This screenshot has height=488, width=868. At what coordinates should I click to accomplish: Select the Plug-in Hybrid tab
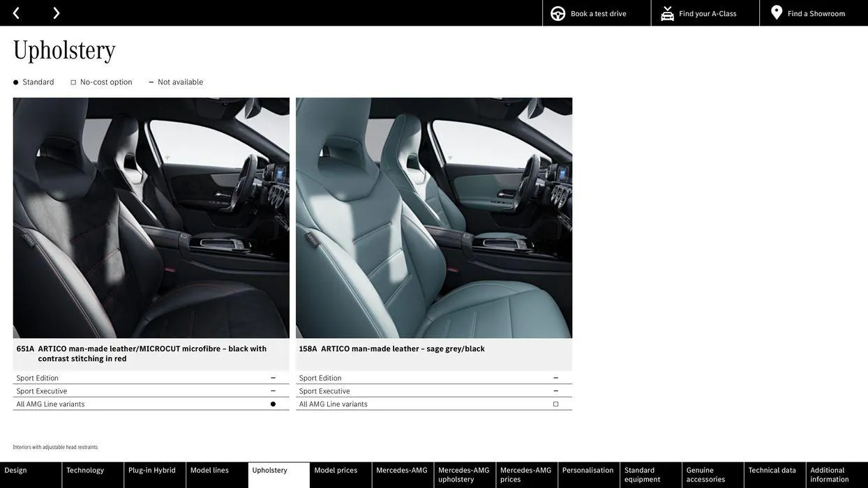pos(152,471)
